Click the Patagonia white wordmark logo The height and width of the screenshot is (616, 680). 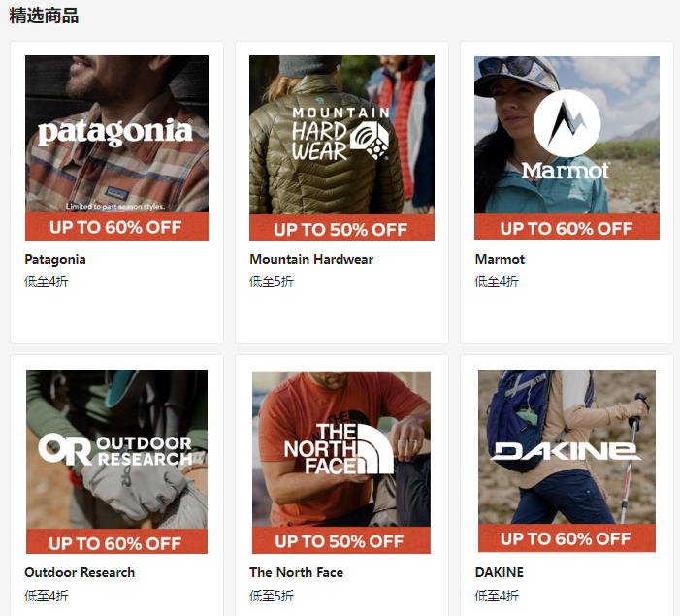point(115,132)
